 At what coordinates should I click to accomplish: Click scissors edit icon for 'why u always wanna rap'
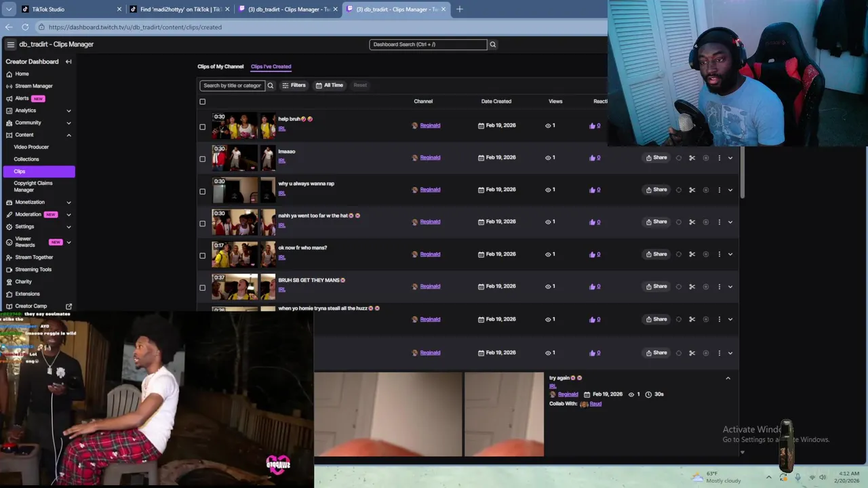click(692, 190)
